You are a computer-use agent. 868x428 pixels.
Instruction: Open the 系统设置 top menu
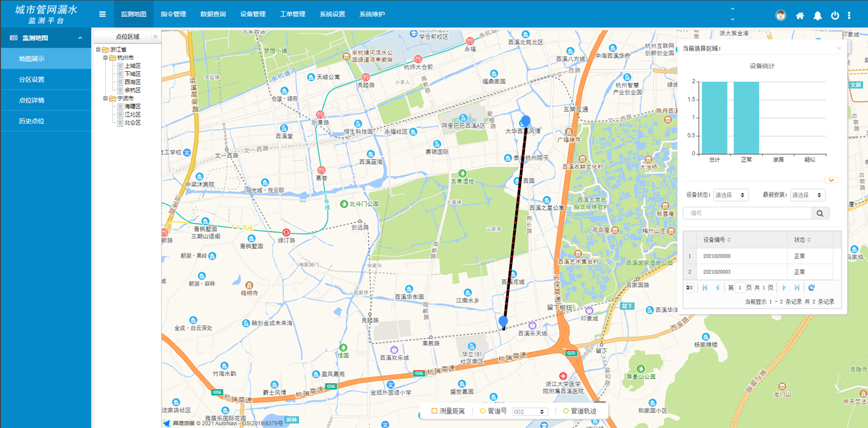332,15
